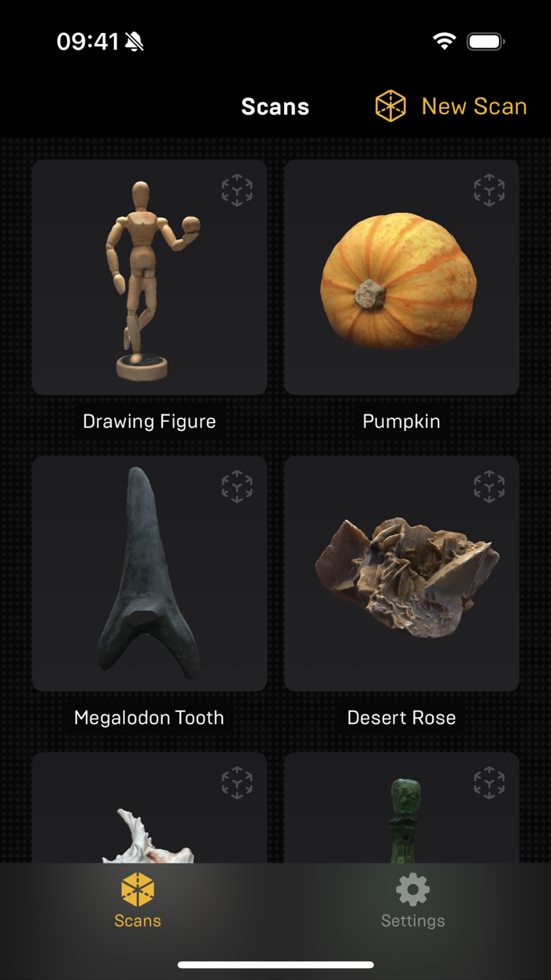Select the Pumpkin name label

pyautogui.click(x=401, y=421)
